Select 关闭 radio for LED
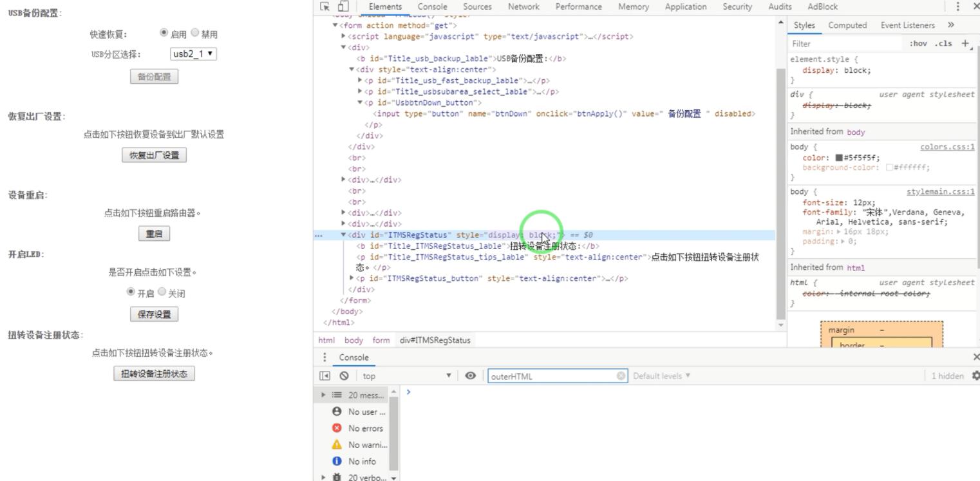 coord(162,293)
